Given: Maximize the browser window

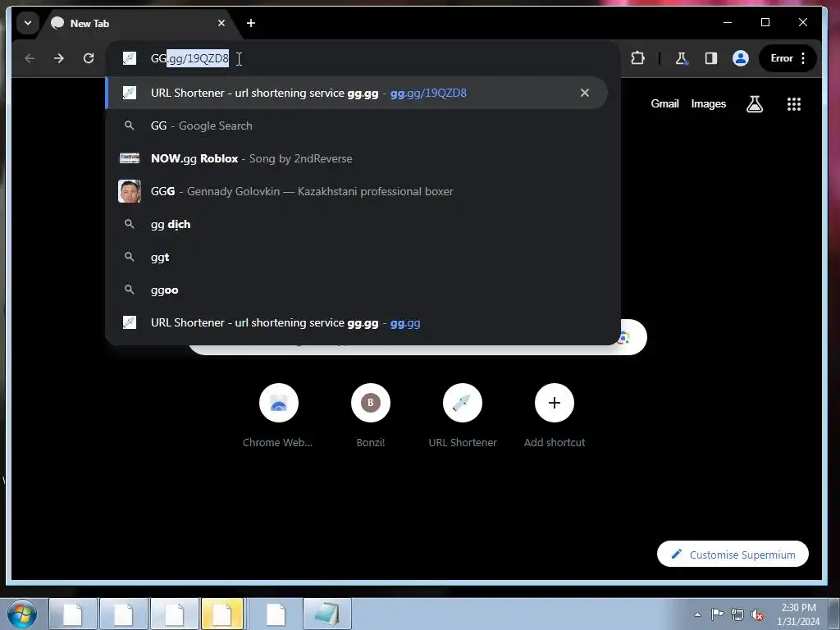Looking at the screenshot, I should 765,22.
